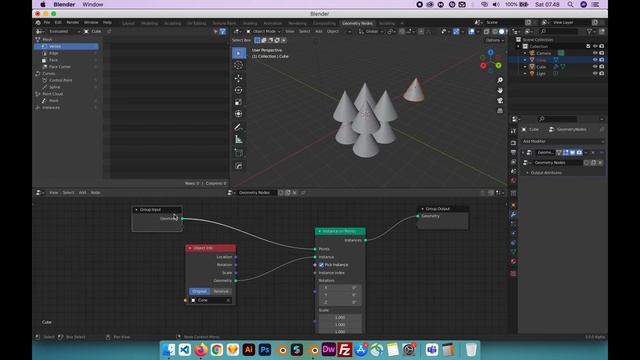Click the viewport zoom magnifier icon

[x=500, y=80]
